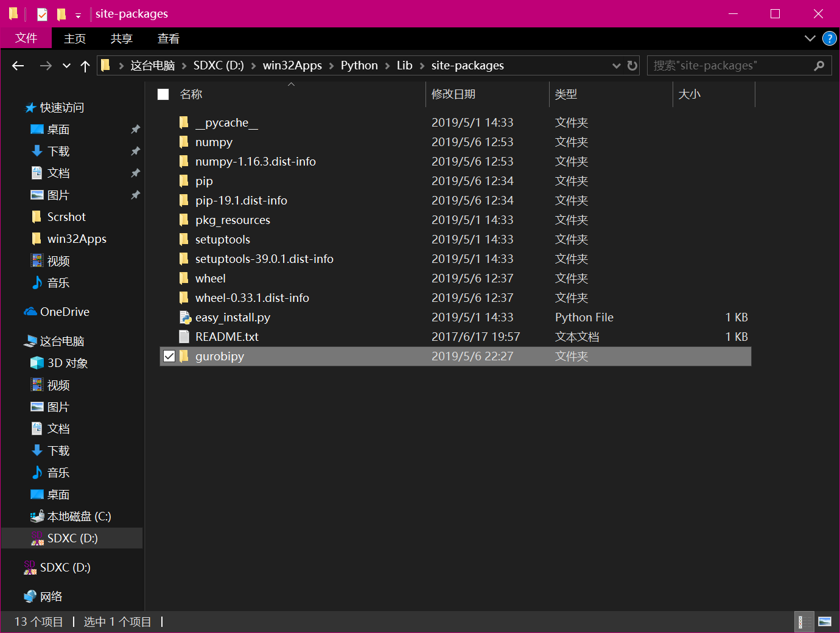Expand the chevron after Python in breadcrumb
Viewport: 840px width, 633px height.
point(387,66)
